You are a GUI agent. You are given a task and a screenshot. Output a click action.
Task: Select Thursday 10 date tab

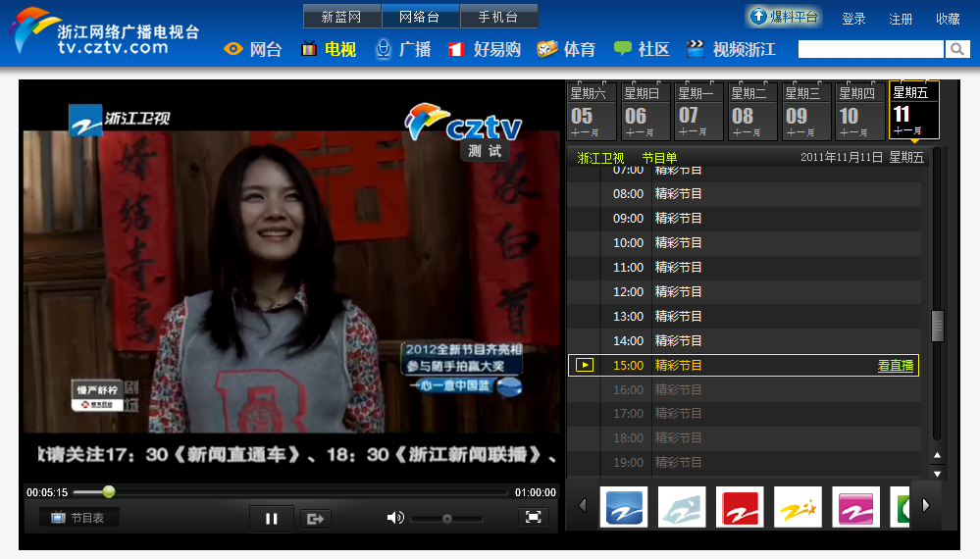pyautogui.click(x=859, y=111)
